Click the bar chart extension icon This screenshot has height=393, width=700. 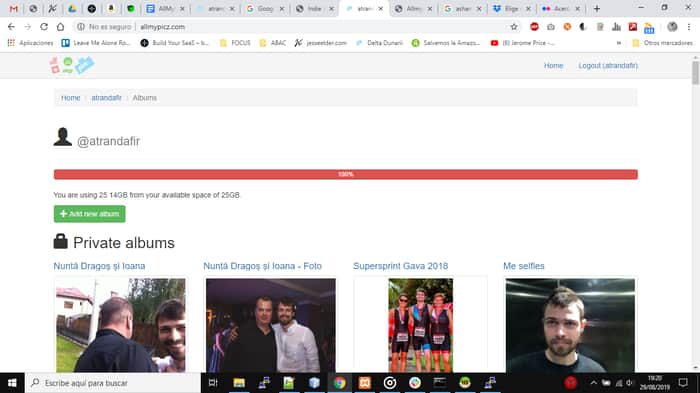[x=617, y=27]
